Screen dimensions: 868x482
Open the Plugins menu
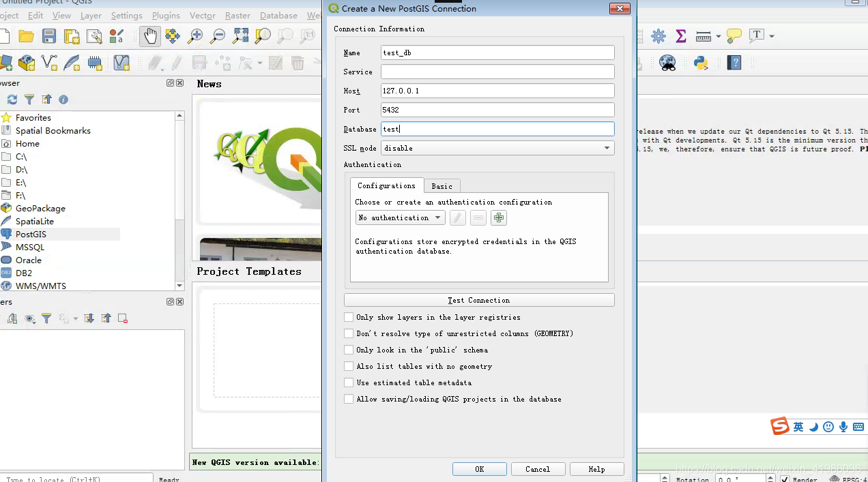pyautogui.click(x=166, y=15)
